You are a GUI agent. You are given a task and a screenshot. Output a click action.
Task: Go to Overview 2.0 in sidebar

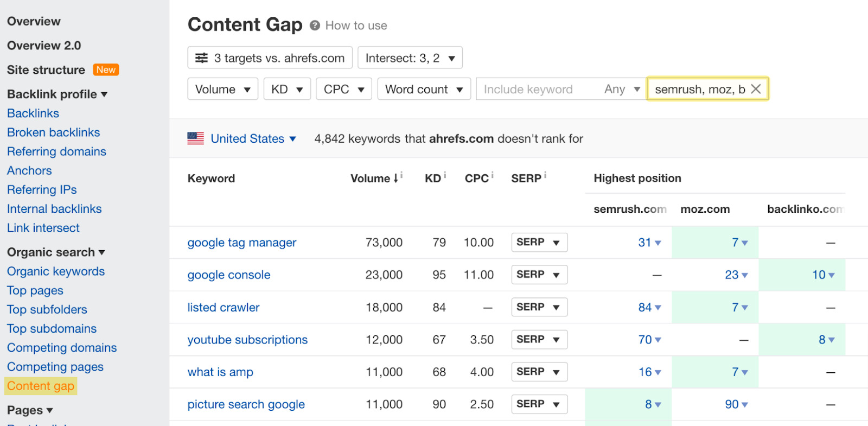[x=44, y=46]
